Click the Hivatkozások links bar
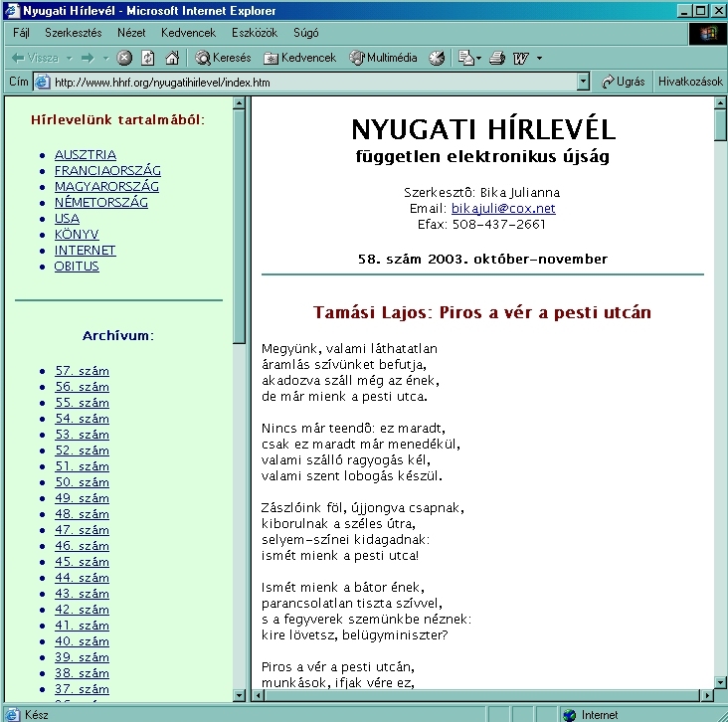Screen dimensions: 728x722 pos(690,82)
